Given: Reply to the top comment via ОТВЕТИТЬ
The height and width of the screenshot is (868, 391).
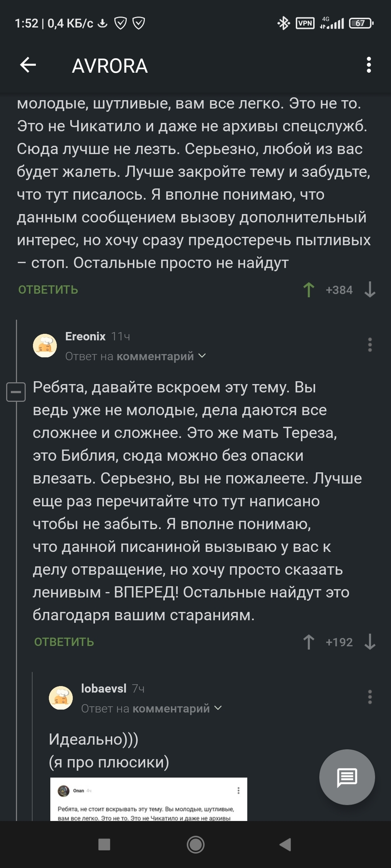Looking at the screenshot, I should pos(48,290).
